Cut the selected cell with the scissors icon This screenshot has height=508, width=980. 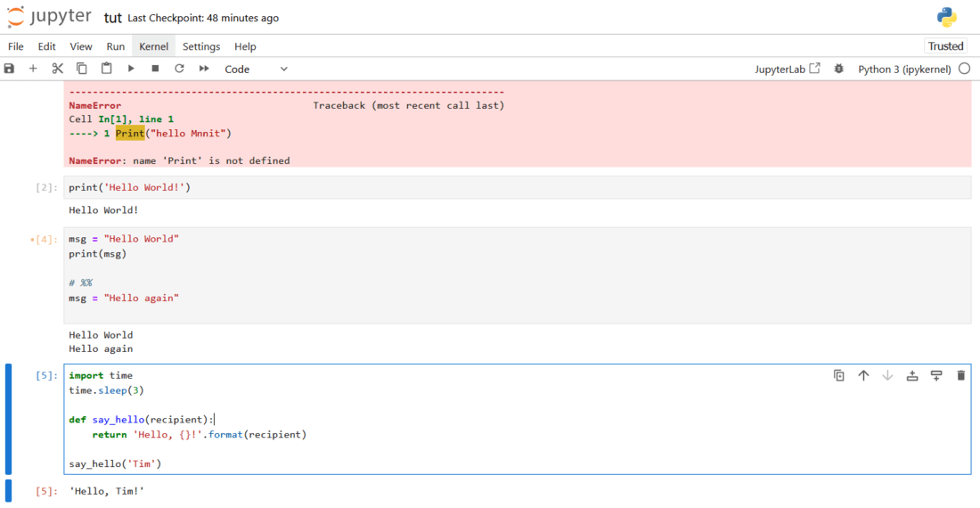point(58,69)
